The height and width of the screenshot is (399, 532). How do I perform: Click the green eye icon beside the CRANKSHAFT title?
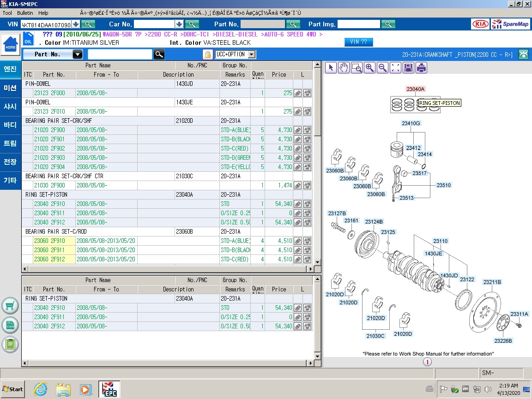[x=524, y=54]
